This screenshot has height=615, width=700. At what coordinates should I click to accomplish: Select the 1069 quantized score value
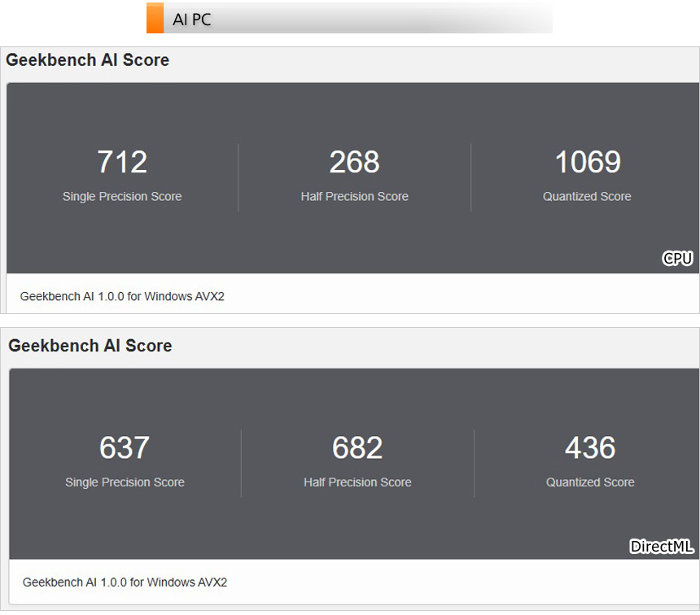(x=588, y=162)
